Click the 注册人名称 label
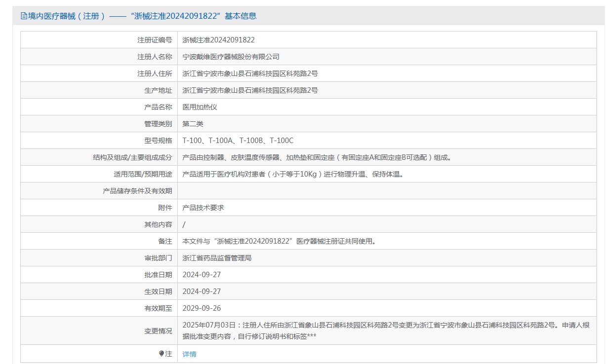 point(155,57)
